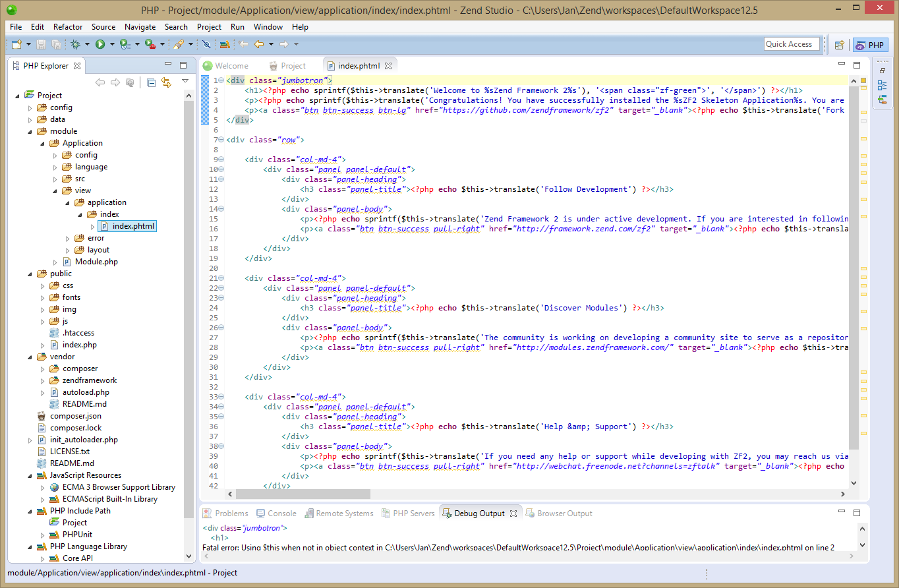Collapse All in PHP Explorer toolbar
The height and width of the screenshot is (588, 899).
pyautogui.click(x=151, y=82)
